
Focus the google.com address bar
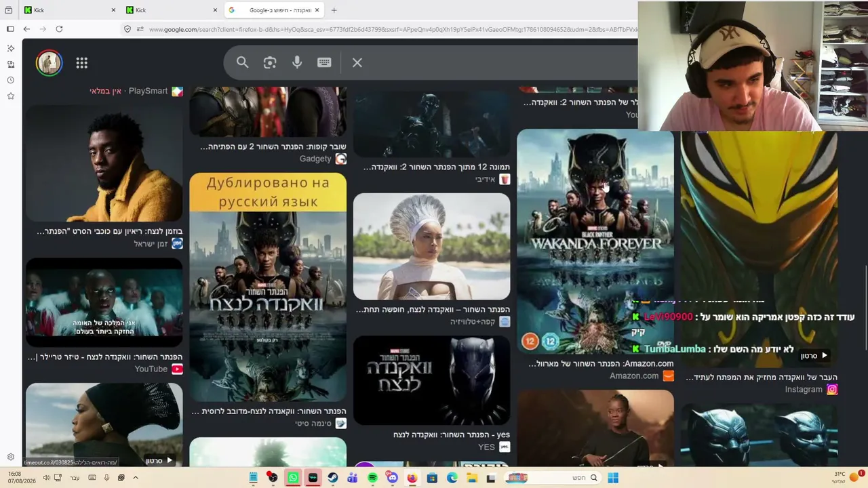tap(393, 29)
